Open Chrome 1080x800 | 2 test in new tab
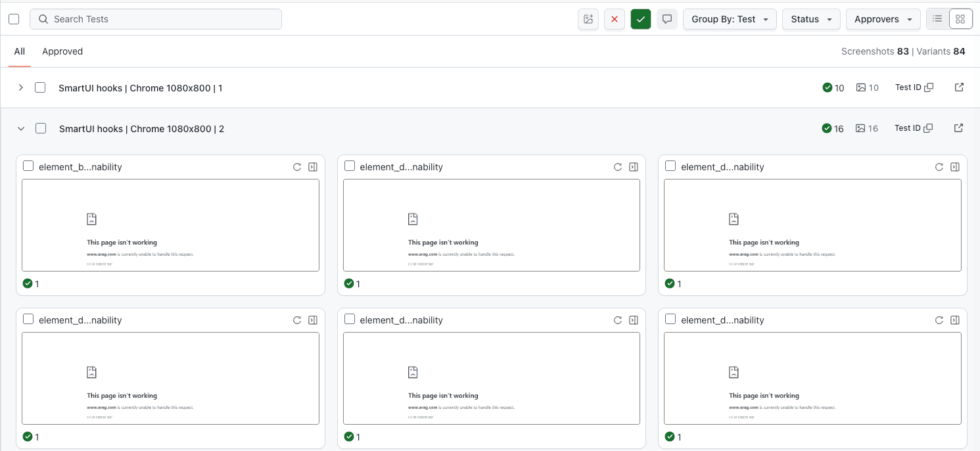The width and height of the screenshot is (980, 451). (x=958, y=128)
